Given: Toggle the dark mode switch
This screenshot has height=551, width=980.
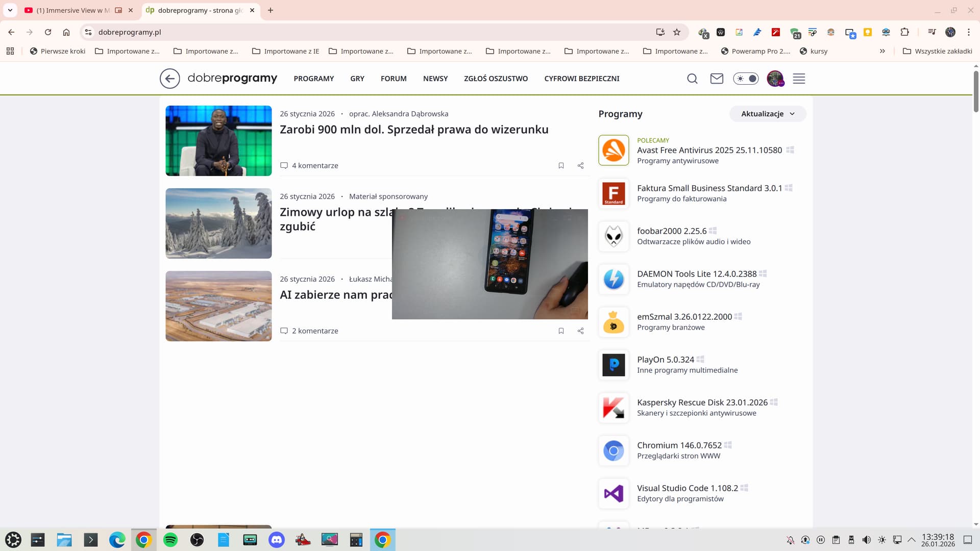Looking at the screenshot, I should pos(746,79).
